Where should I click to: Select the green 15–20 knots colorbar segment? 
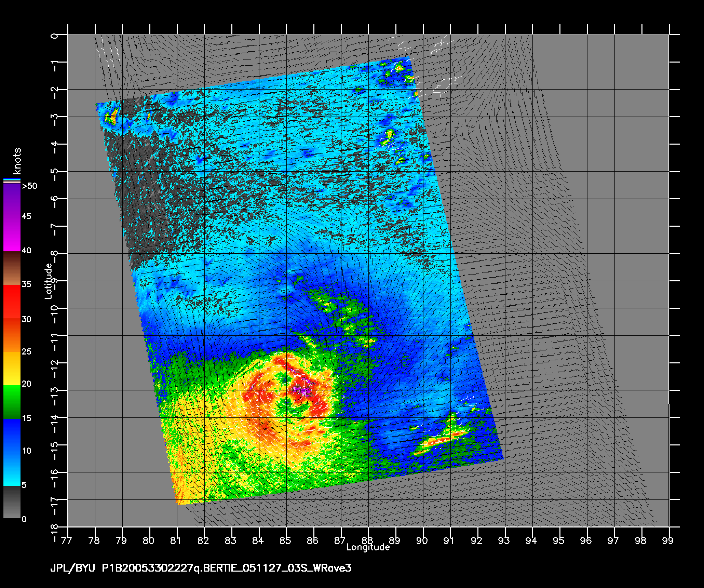pos(12,402)
